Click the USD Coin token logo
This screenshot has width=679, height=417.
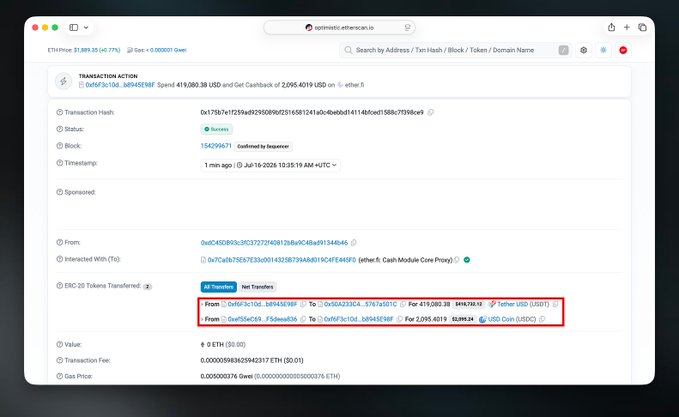[482, 319]
